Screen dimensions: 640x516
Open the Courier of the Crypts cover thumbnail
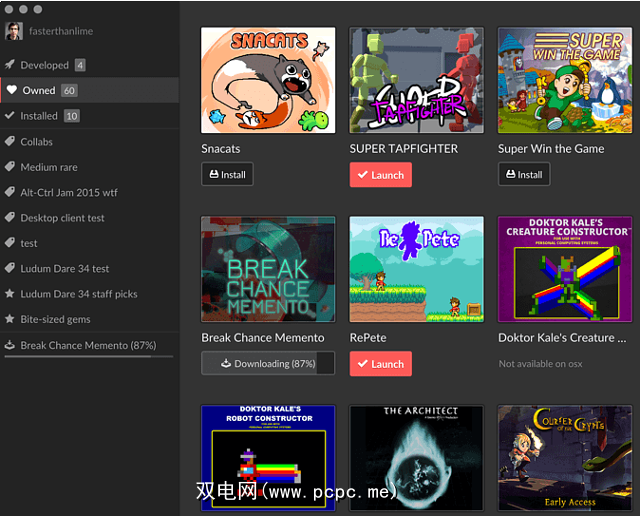[x=565, y=458]
